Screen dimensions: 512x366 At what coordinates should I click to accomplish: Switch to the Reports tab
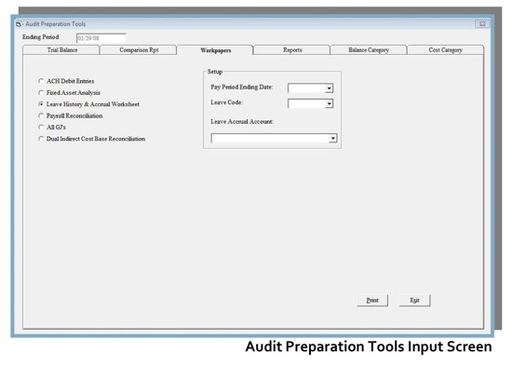pos(292,50)
